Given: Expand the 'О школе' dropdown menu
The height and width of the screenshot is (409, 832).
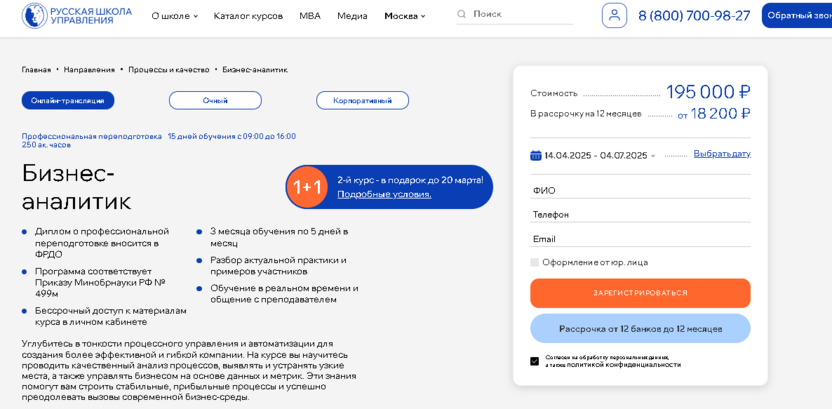Looking at the screenshot, I should click(174, 16).
